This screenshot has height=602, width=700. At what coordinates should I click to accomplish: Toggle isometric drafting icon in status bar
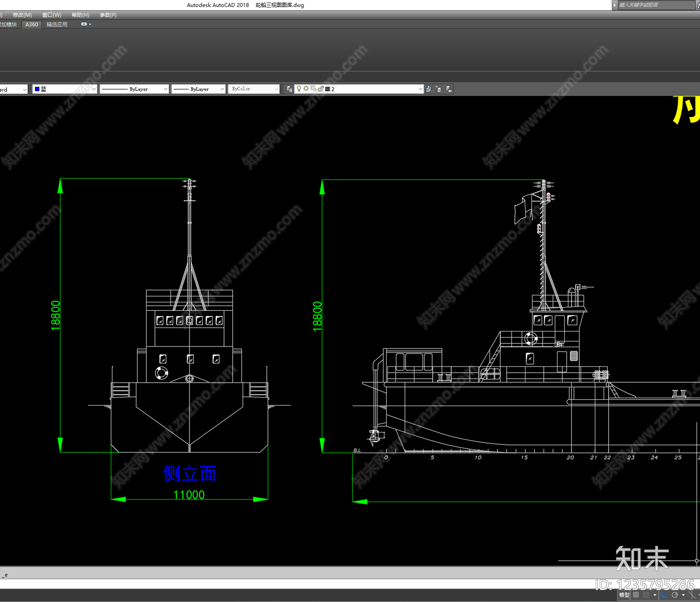click(x=692, y=595)
